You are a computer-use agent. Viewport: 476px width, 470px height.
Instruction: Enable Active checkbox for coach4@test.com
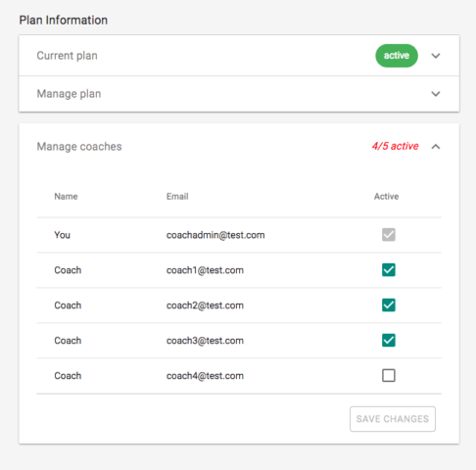point(389,376)
